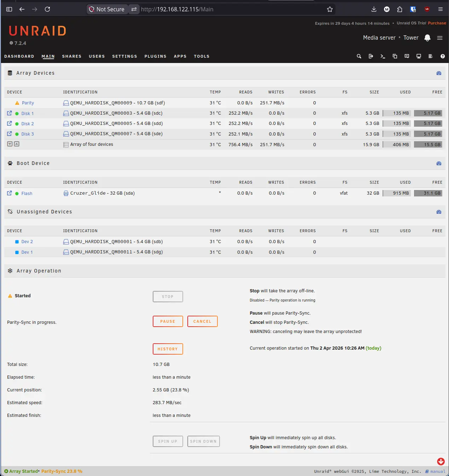
Task: Open the terminal icon in Unraid toolbar
Action: (383, 56)
